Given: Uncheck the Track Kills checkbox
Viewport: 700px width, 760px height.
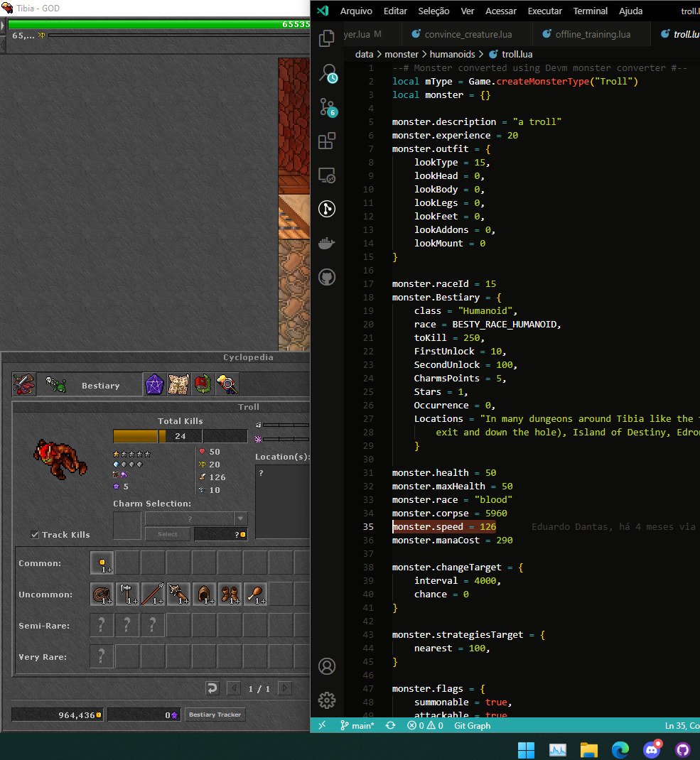Looking at the screenshot, I should click(x=35, y=535).
